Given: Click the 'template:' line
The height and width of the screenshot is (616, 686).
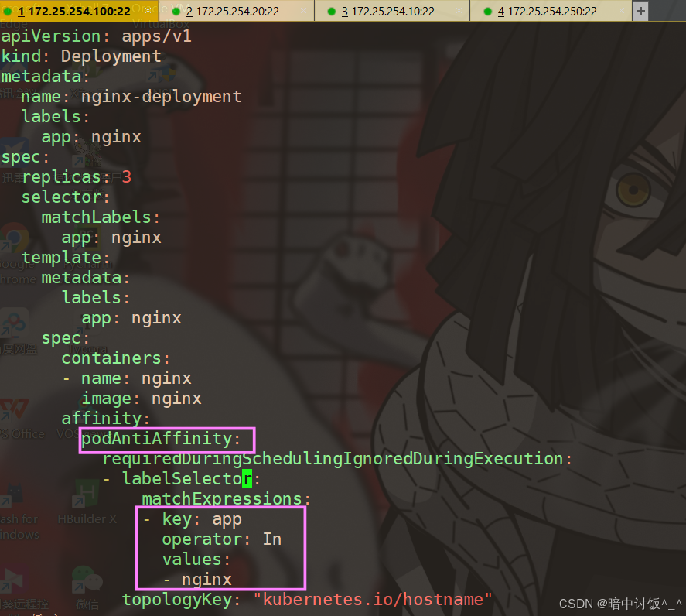Looking at the screenshot, I should pos(66,258).
